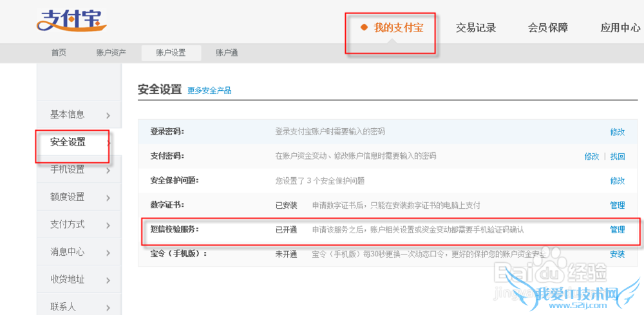Expand chevron next to 基本信息
Screen dimensions: 644x315
point(108,116)
